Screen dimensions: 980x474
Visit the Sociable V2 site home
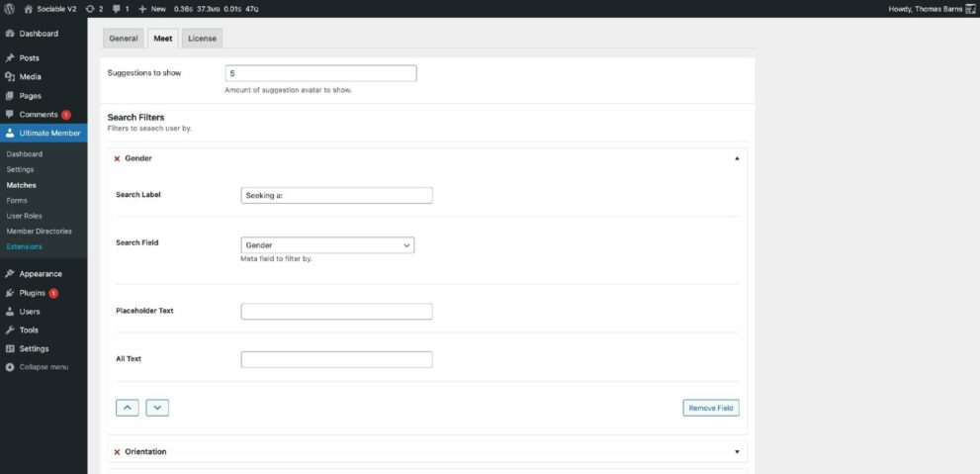50,9
